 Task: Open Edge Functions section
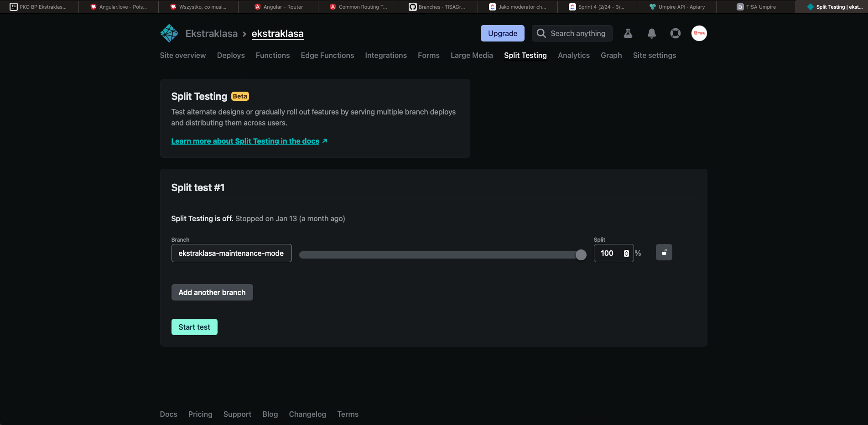[x=327, y=55]
